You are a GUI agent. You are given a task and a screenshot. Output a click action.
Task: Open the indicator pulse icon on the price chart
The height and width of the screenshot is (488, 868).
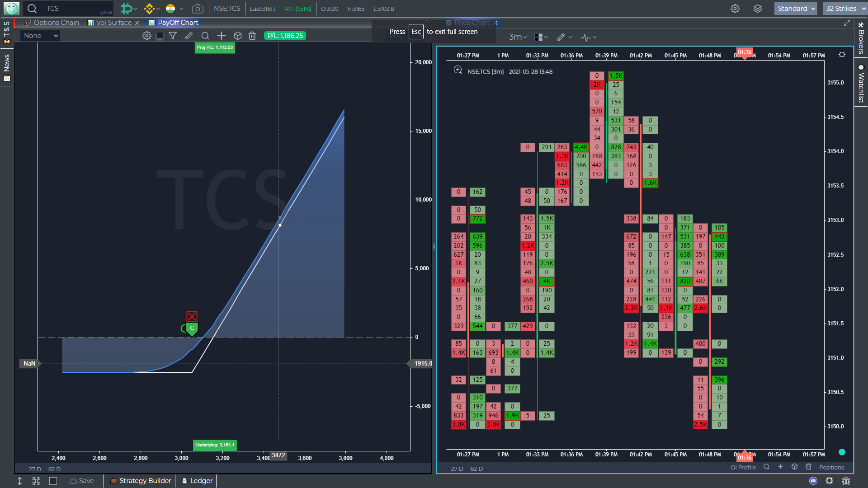pyautogui.click(x=586, y=37)
